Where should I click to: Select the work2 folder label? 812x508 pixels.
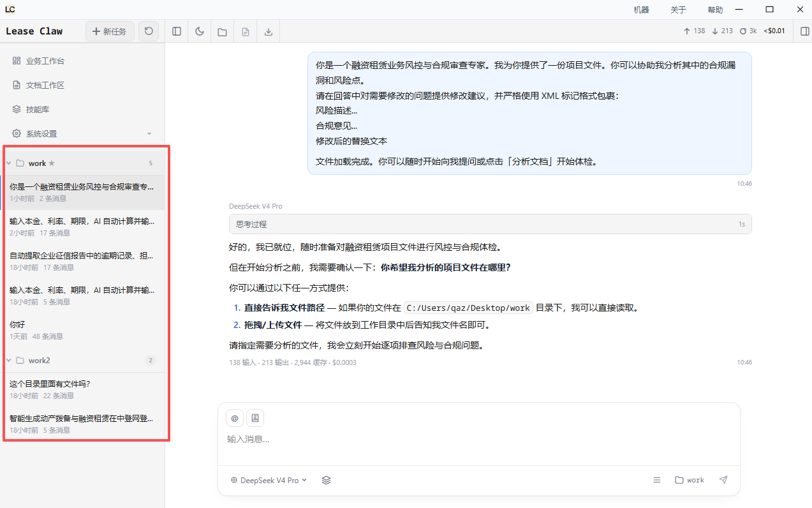point(39,361)
